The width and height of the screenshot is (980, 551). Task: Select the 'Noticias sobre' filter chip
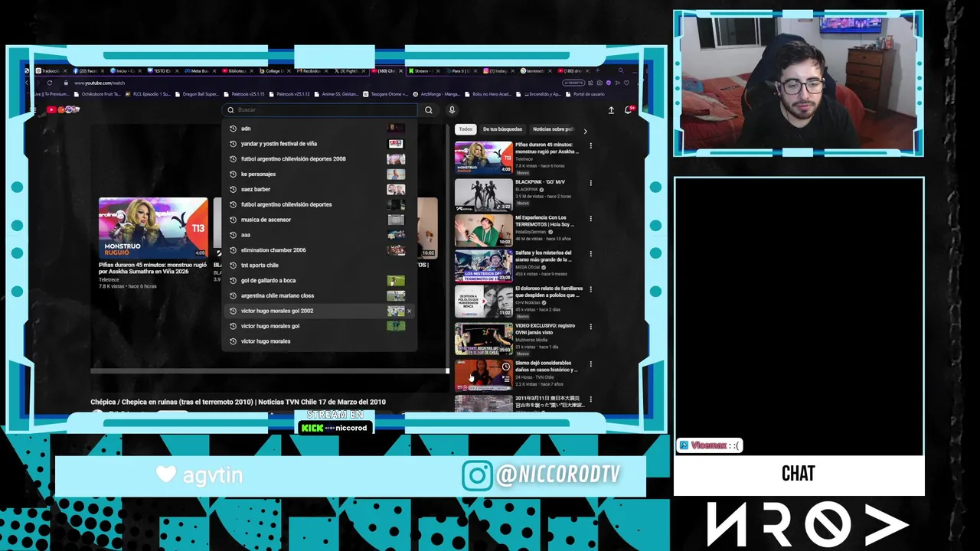553,129
